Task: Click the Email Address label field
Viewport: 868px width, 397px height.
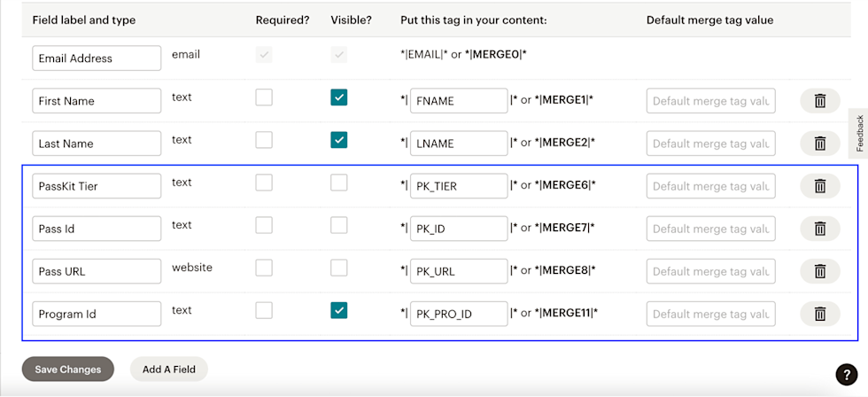Action: (x=97, y=58)
